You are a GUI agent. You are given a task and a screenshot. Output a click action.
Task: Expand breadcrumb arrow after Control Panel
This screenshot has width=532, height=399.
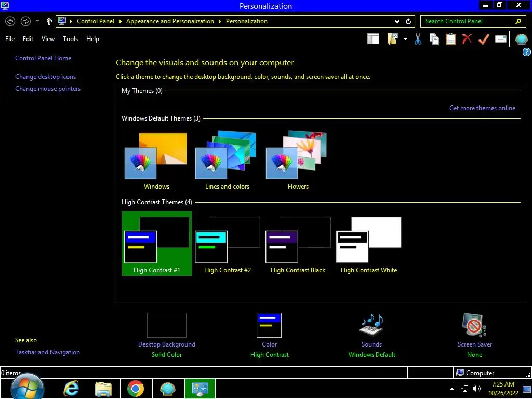(x=120, y=21)
